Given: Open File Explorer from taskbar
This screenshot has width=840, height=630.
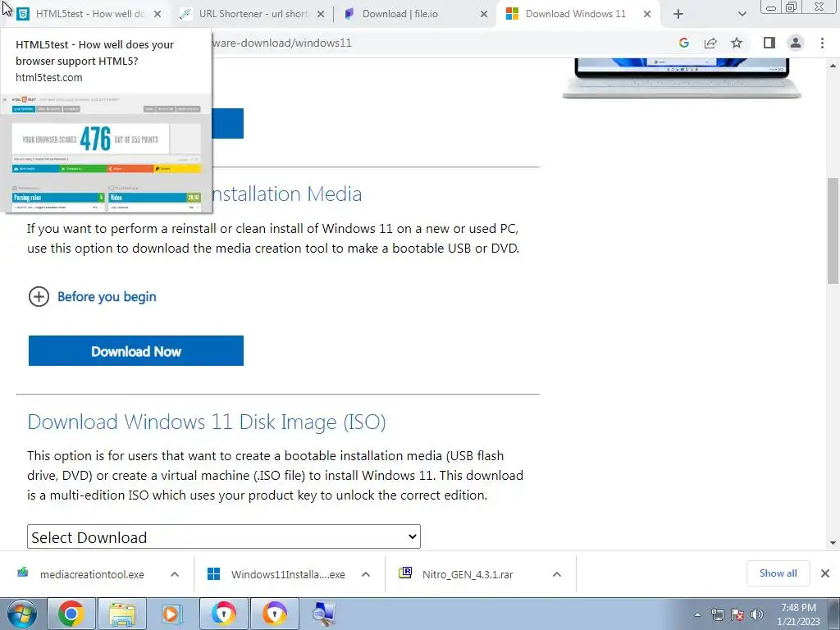Looking at the screenshot, I should pyautogui.click(x=122, y=614).
